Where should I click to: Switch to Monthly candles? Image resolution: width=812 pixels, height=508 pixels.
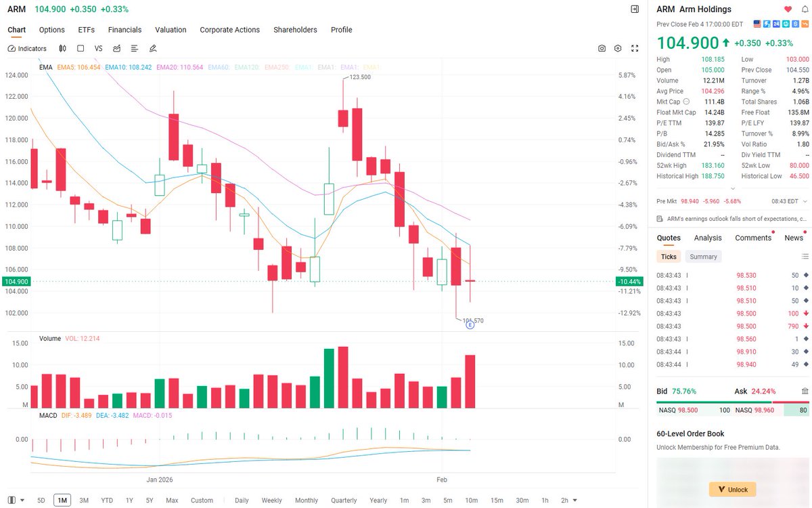click(307, 501)
